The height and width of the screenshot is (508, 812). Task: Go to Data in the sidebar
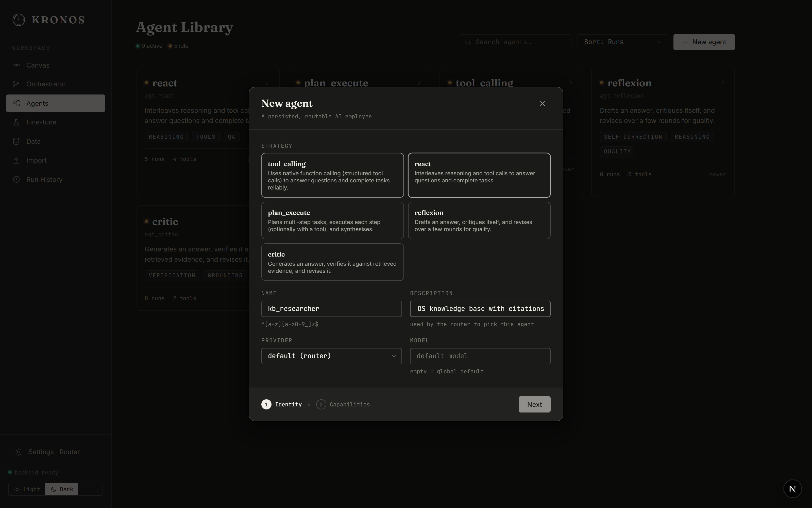pos(55,141)
